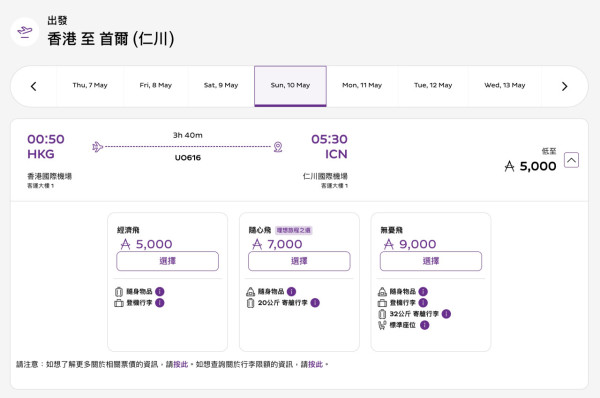The width and height of the screenshot is (600, 398).
Task: Click the 00:50 departure time
Action: [x=46, y=139]
